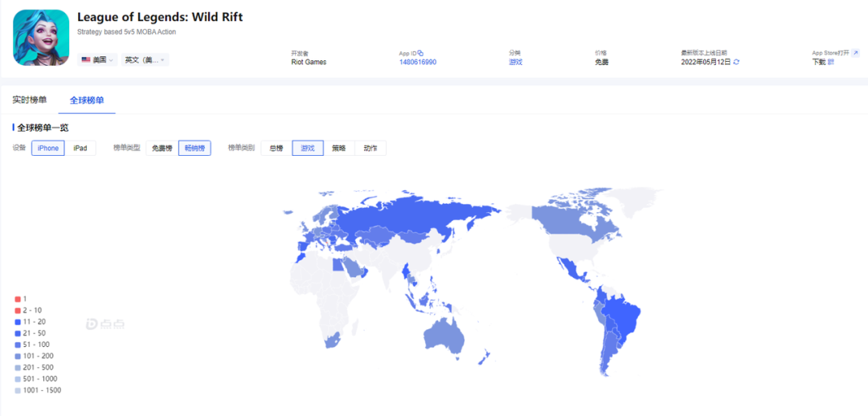Select the 免费榜 chart type

(162, 149)
